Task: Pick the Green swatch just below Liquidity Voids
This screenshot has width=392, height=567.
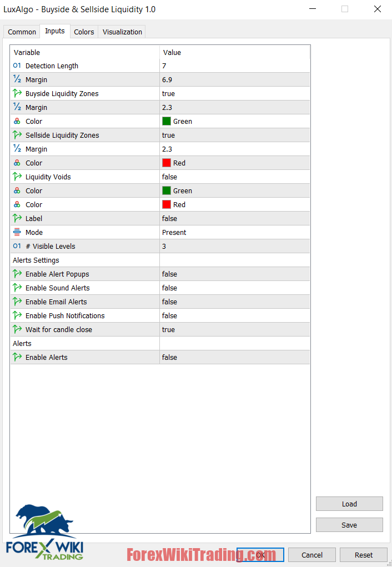Action: point(167,190)
